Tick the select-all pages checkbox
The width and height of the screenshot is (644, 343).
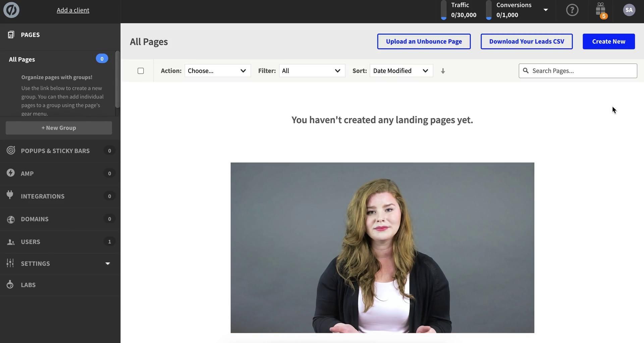tap(141, 71)
